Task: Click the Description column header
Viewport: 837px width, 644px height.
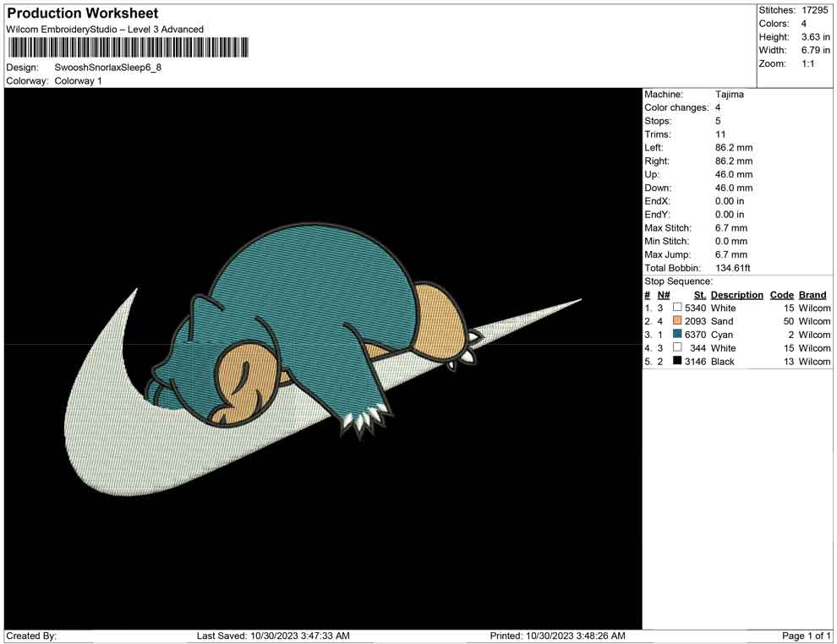Action: 736,295
